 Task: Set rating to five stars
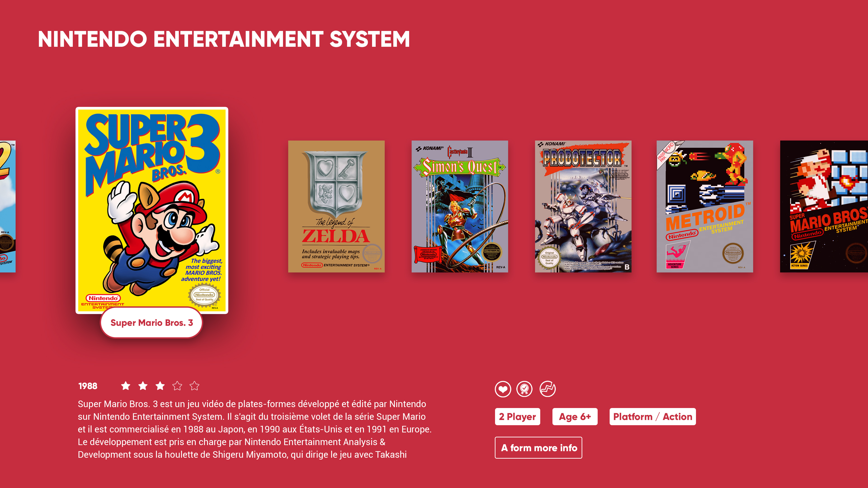click(194, 386)
